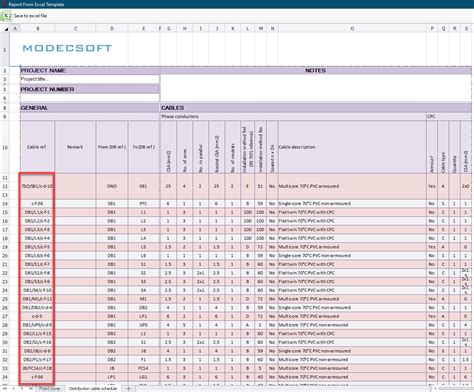Image resolution: width=474 pixels, height=392 pixels.
Task: Click cable ref DB1/UPS/c-d-5 cell
Action: (37, 325)
